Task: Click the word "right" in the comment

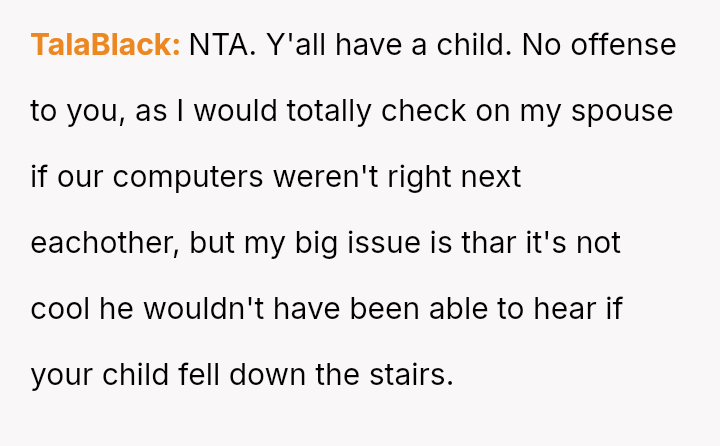Action: point(413,177)
